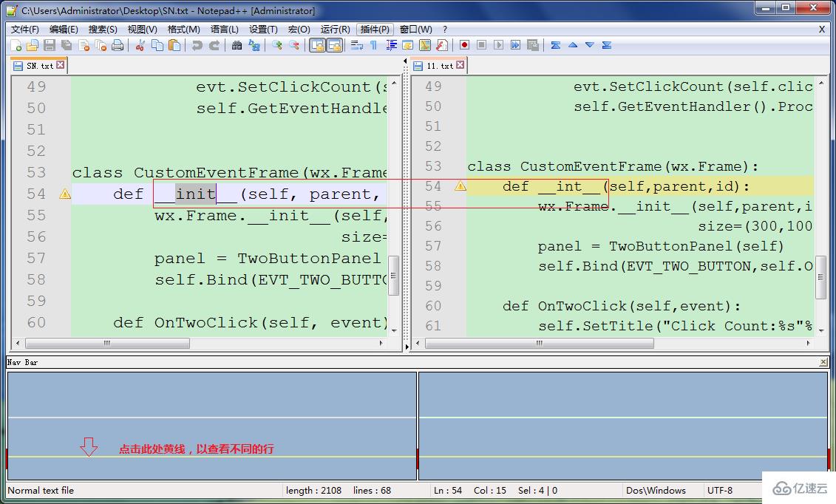Toggle show all characters pilcrow icon

tap(373, 45)
